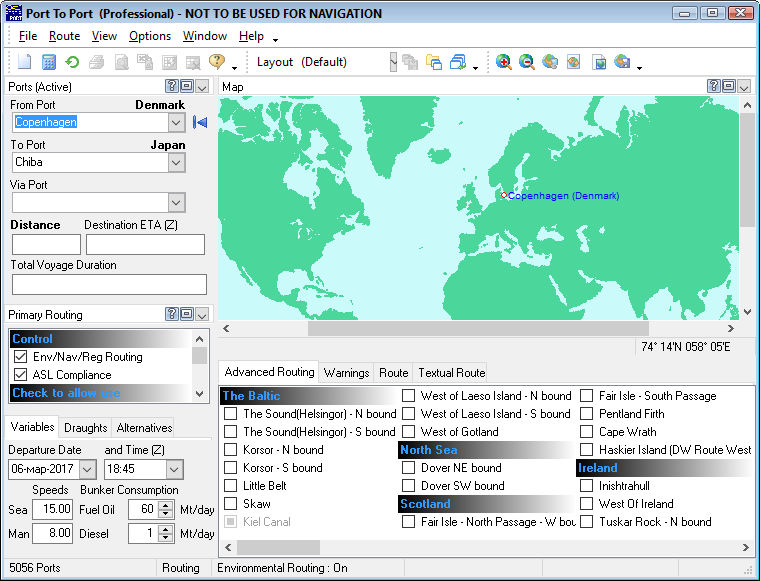Open the calculator icon in toolbar
The width and height of the screenshot is (760, 581).
pos(49,62)
